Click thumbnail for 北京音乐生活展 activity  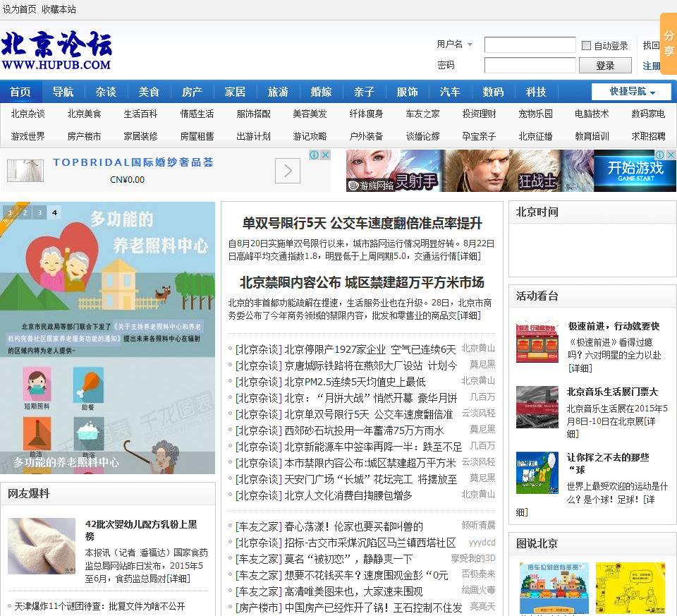(537, 407)
